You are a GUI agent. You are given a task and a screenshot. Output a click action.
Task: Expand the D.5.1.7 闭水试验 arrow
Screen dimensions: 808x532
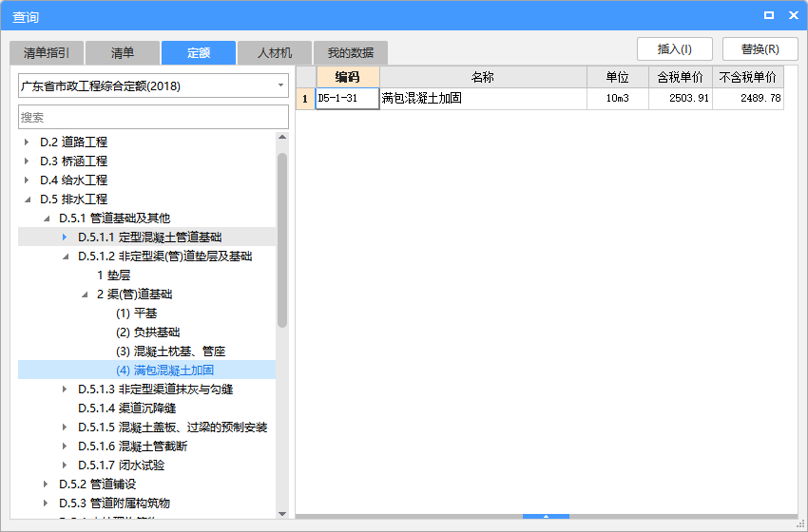(65, 465)
